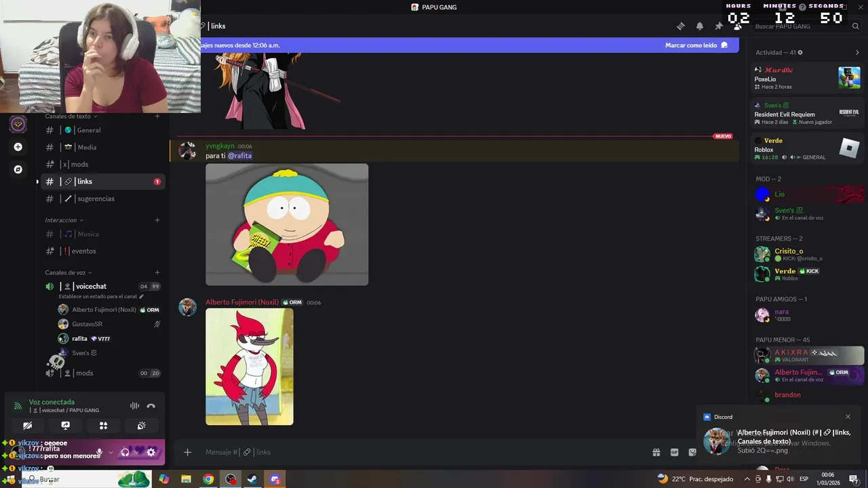868x488 pixels.
Task: Collapse the Interaccion category
Action: [64, 220]
